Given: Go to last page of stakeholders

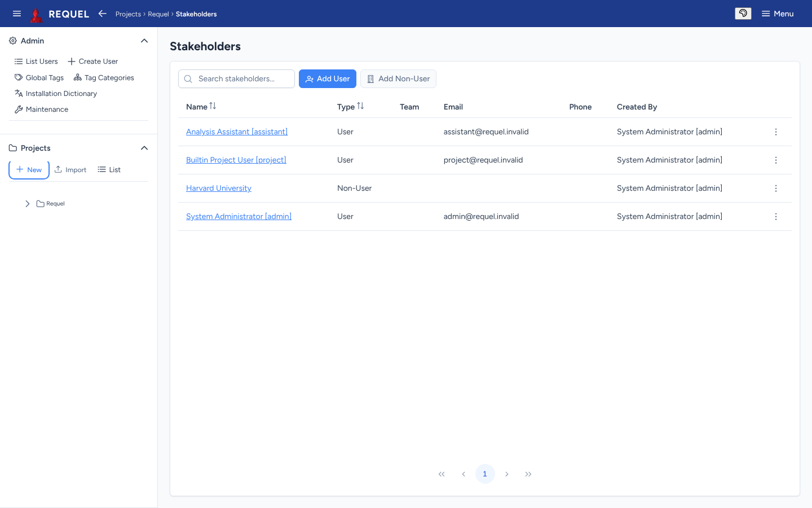Looking at the screenshot, I should (x=528, y=474).
